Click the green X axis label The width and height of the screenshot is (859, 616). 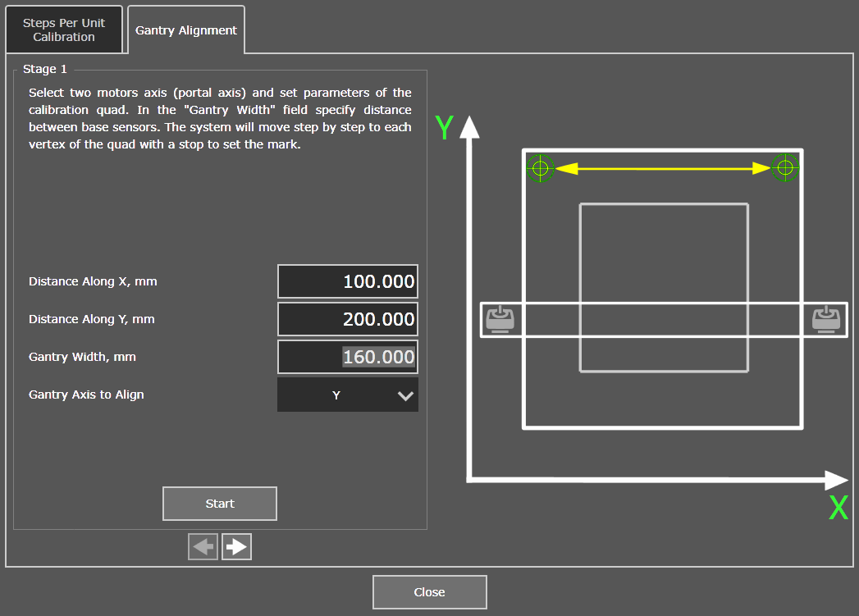point(838,508)
